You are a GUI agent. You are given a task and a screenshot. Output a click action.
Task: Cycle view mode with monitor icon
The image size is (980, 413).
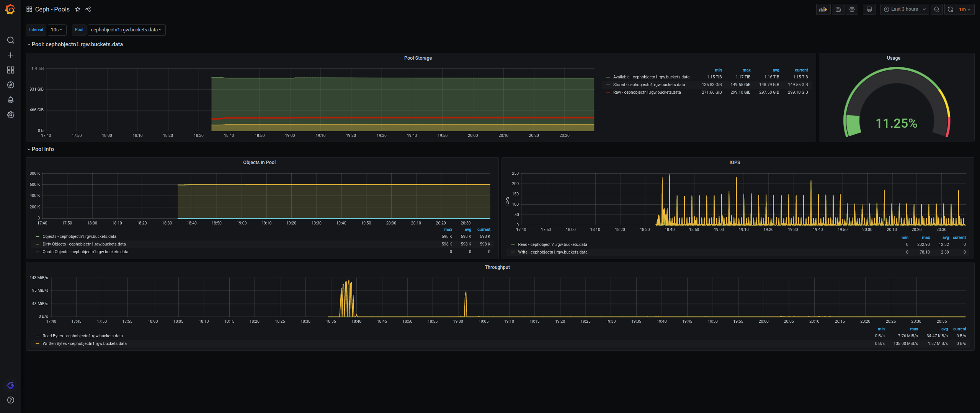pyautogui.click(x=869, y=10)
